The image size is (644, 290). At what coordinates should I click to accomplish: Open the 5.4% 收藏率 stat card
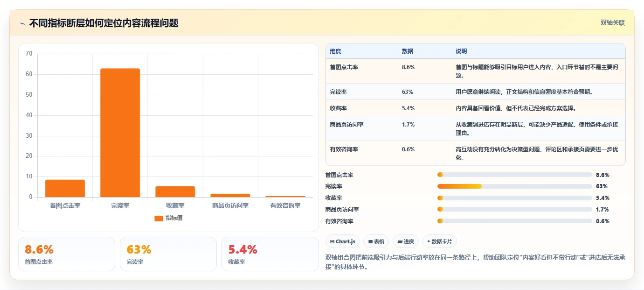tap(270, 254)
